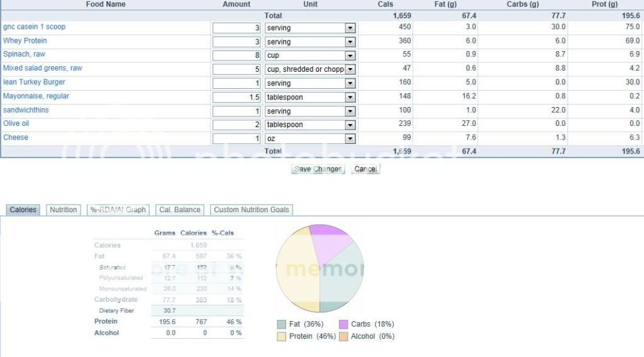The height and width of the screenshot is (357, 644).
Task: Click the Protein legend color swatch
Action: click(282, 337)
